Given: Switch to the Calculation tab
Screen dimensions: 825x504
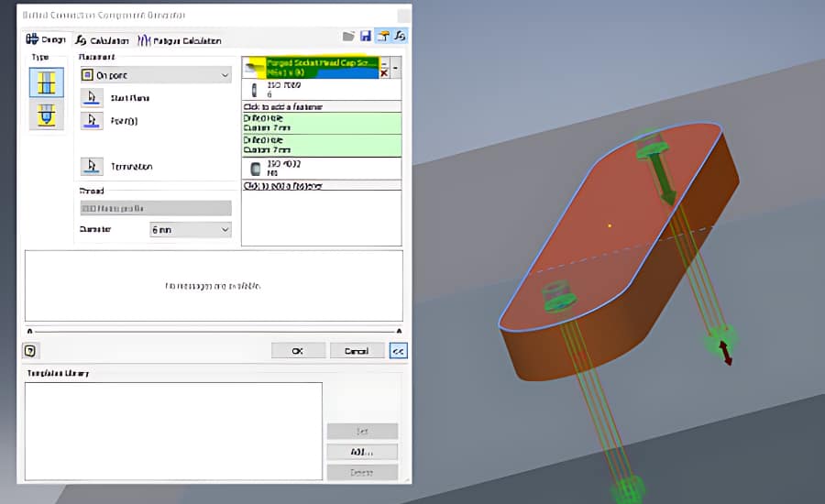Looking at the screenshot, I should click(103, 40).
